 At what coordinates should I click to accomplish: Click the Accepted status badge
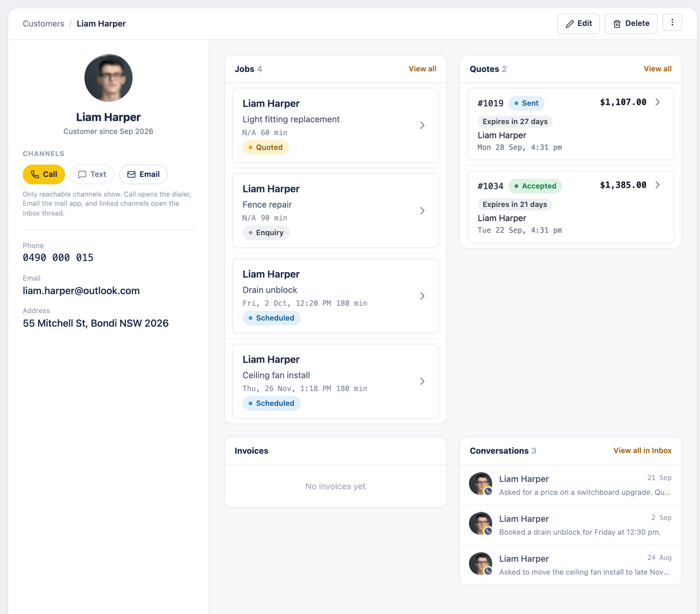tap(535, 186)
